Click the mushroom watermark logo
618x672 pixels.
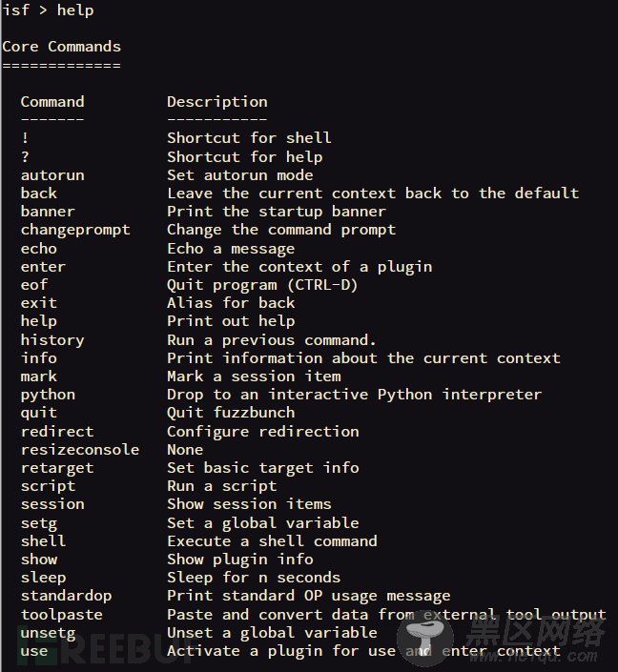coord(425,641)
